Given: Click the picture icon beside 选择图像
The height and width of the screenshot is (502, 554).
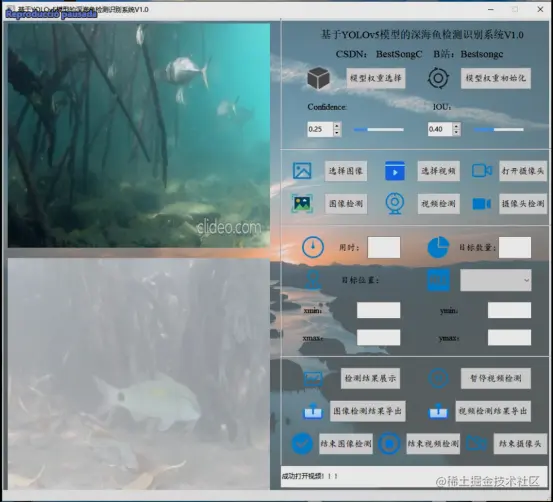Looking at the screenshot, I should [x=302, y=171].
